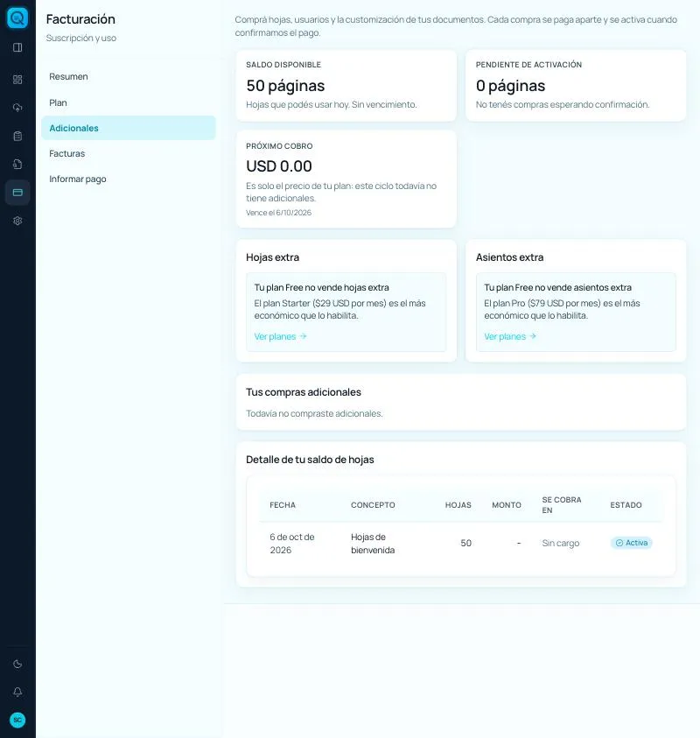
Task: Click the '50' hojas cell in table
Action: [x=465, y=543]
